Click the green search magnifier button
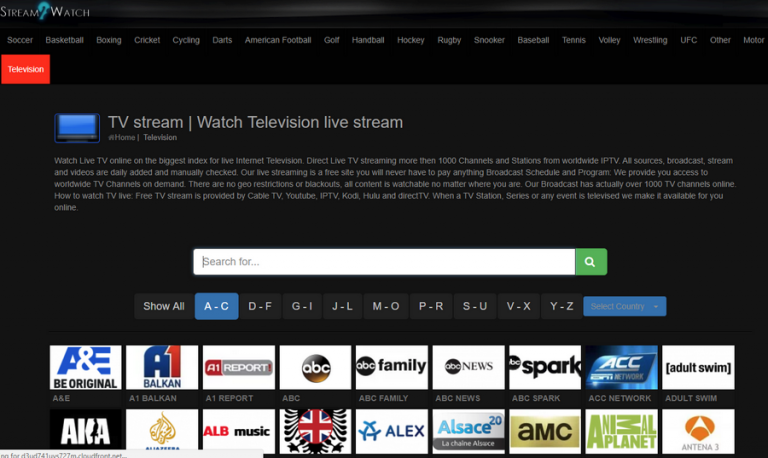Viewport: 768px width, 458px height. point(591,262)
